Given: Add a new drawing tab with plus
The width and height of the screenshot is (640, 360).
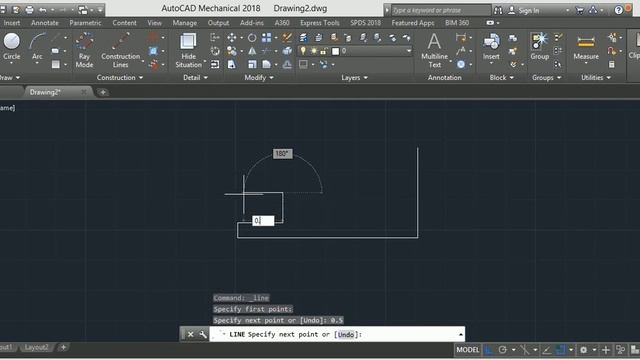Looking at the screenshot, I should click(103, 92).
